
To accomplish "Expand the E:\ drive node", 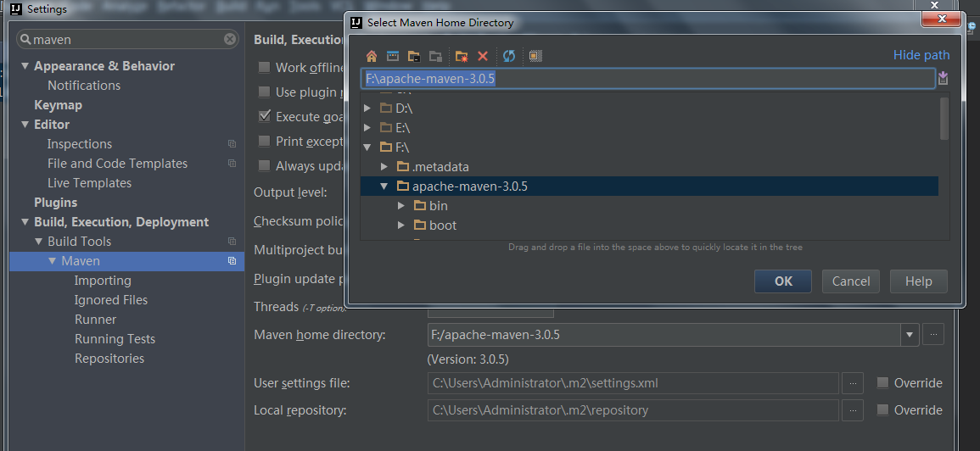I will point(367,128).
